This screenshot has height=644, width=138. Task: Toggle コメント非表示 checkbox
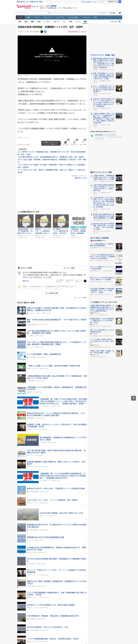[75, 298]
